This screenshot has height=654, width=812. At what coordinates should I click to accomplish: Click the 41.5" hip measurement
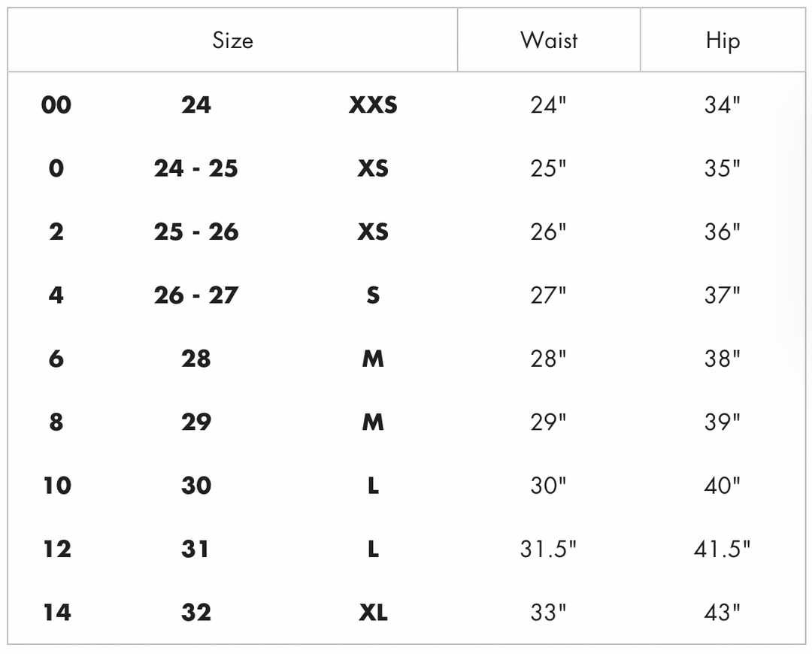722,550
